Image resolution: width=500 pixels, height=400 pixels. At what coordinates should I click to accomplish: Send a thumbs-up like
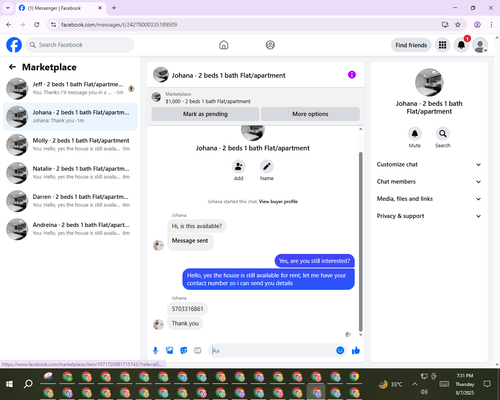click(356, 350)
